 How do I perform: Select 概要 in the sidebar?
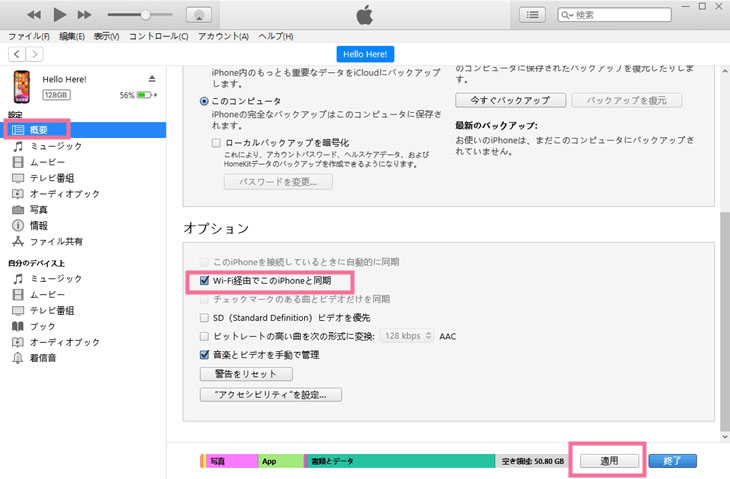click(x=84, y=130)
